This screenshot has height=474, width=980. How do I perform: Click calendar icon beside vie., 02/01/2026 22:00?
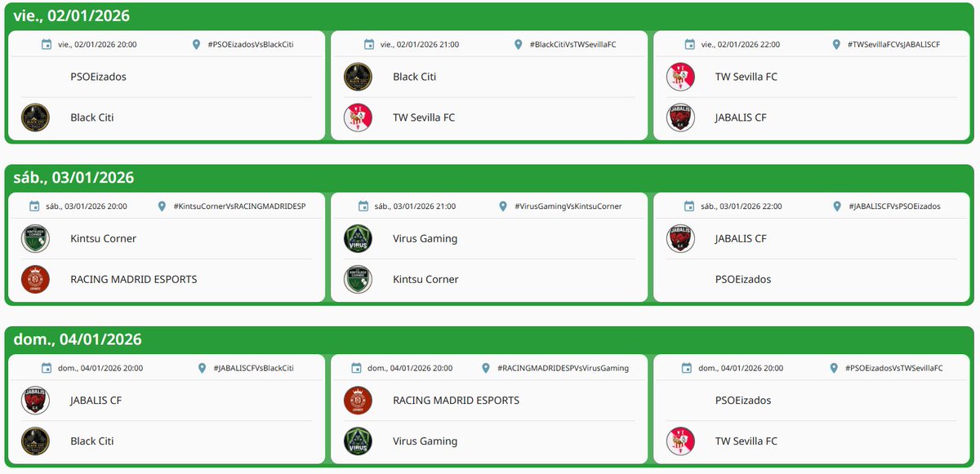pos(691,44)
